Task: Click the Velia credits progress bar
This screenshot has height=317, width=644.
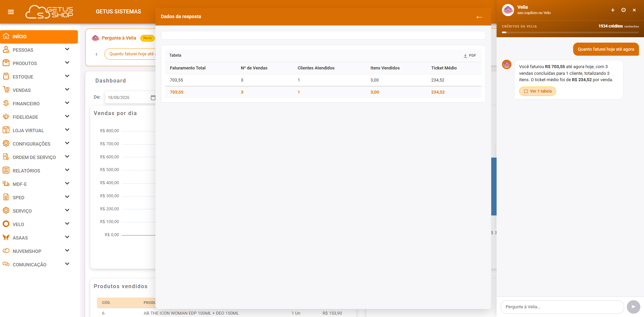Action: (570, 33)
